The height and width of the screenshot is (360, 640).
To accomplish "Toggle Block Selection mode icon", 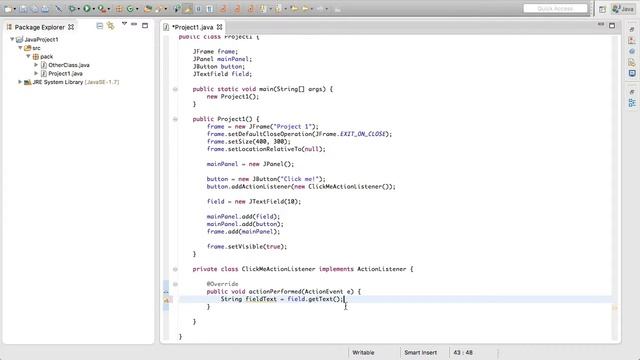I will coord(198,9).
